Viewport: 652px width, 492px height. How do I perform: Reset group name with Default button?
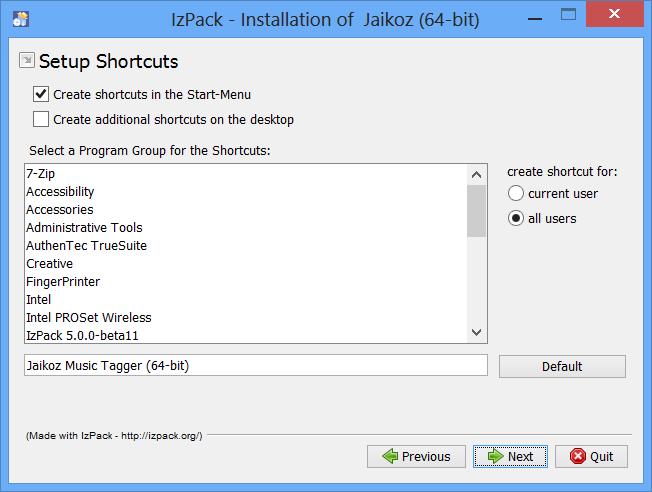coord(562,366)
